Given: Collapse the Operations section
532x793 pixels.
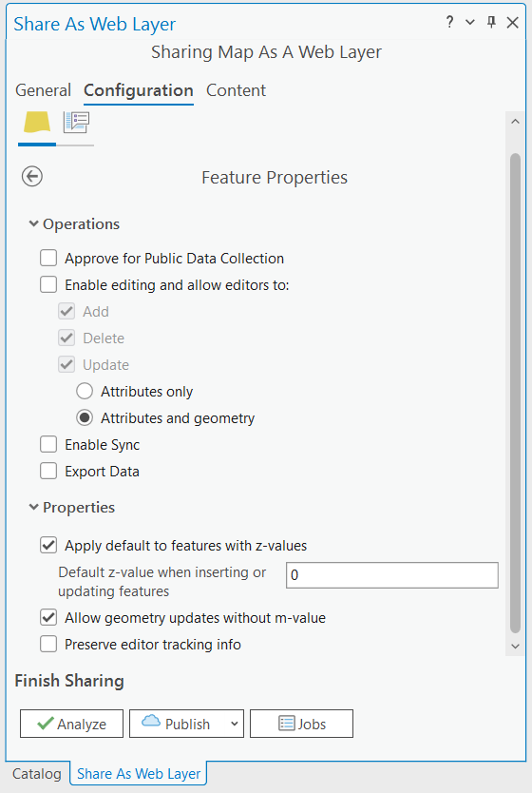Looking at the screenshot, I should 33,223.
